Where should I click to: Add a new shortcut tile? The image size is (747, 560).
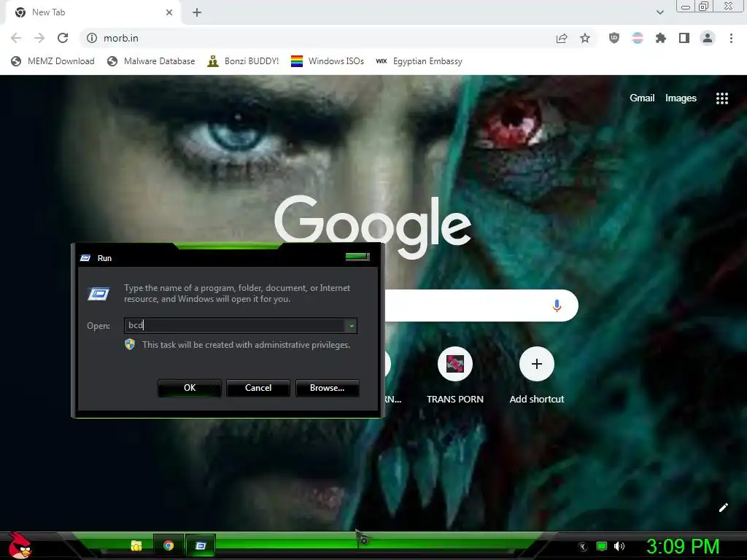click(x=536, y=376)
